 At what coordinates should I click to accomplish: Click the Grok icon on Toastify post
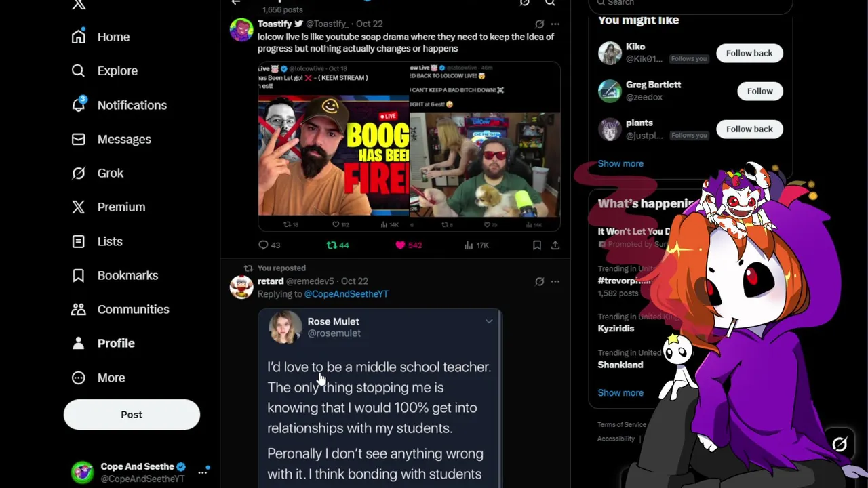pos(539,24)
